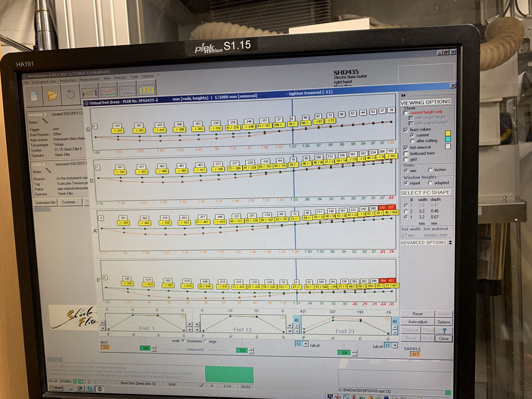This screenshot has height=399, width=532.
Task: Expand the Advanced Options section
Action: click(450, 243)
